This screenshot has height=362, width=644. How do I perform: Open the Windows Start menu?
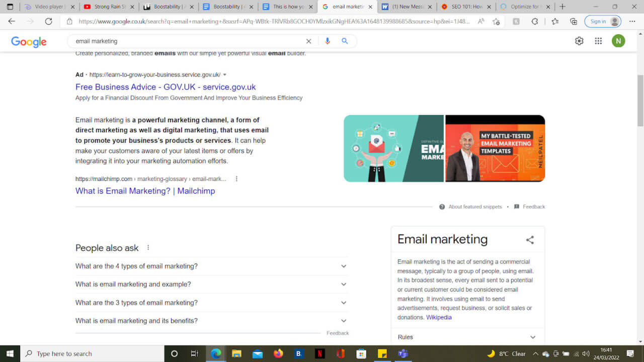coord(10,353)
